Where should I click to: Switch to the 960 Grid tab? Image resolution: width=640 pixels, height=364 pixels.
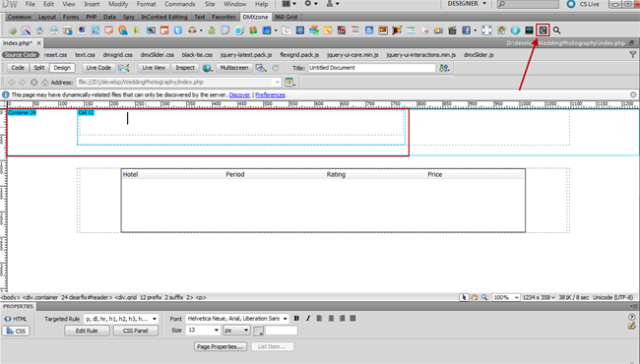pos(286,17)
